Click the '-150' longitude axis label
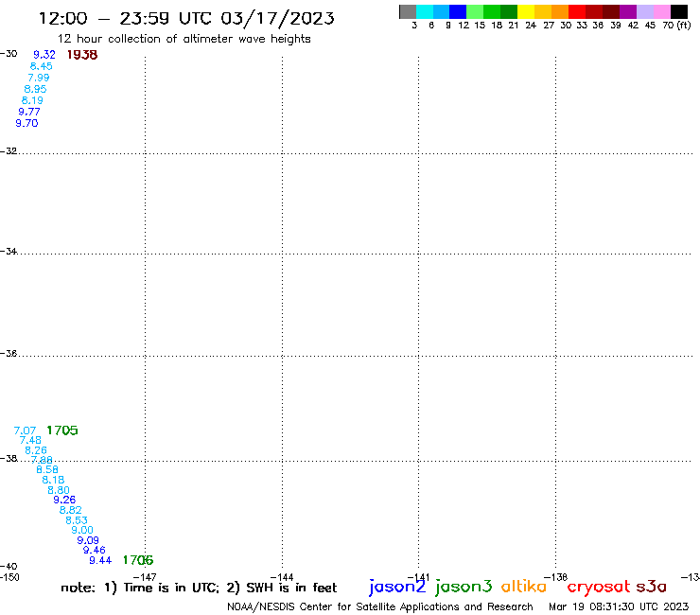The width and height of the screenshot is (700, 615). click(x=9, y=577)
